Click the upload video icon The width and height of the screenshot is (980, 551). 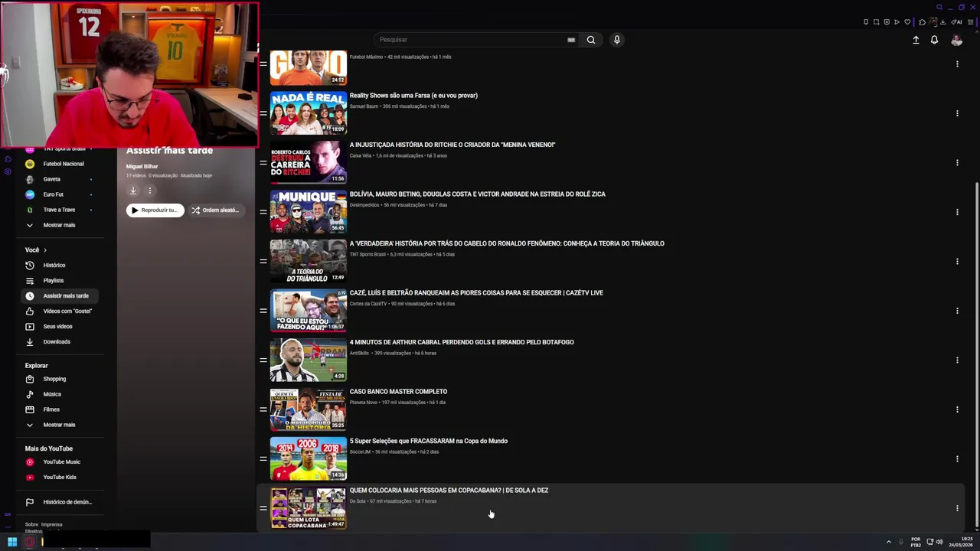coord(916,40)
